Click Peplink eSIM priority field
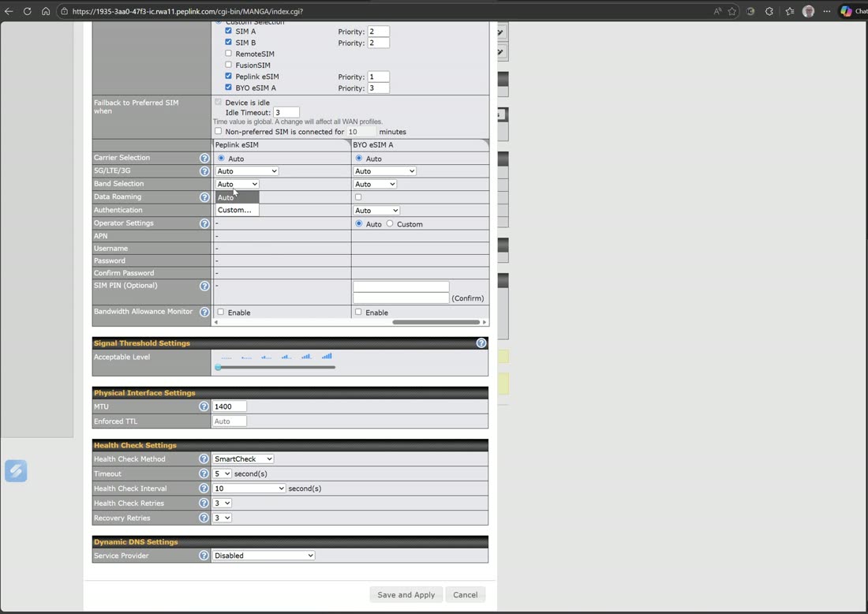 [379, 77]
